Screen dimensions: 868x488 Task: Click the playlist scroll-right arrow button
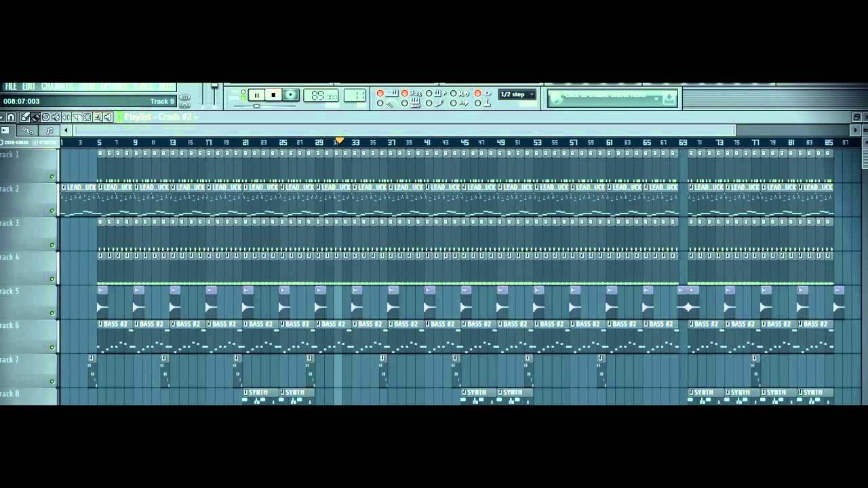pos(855,130)
